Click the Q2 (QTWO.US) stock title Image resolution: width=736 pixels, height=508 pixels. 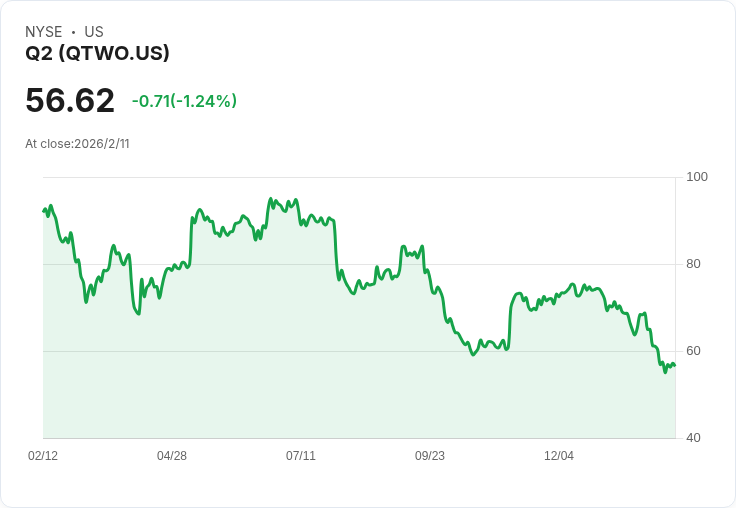click(x=97, y=54)
